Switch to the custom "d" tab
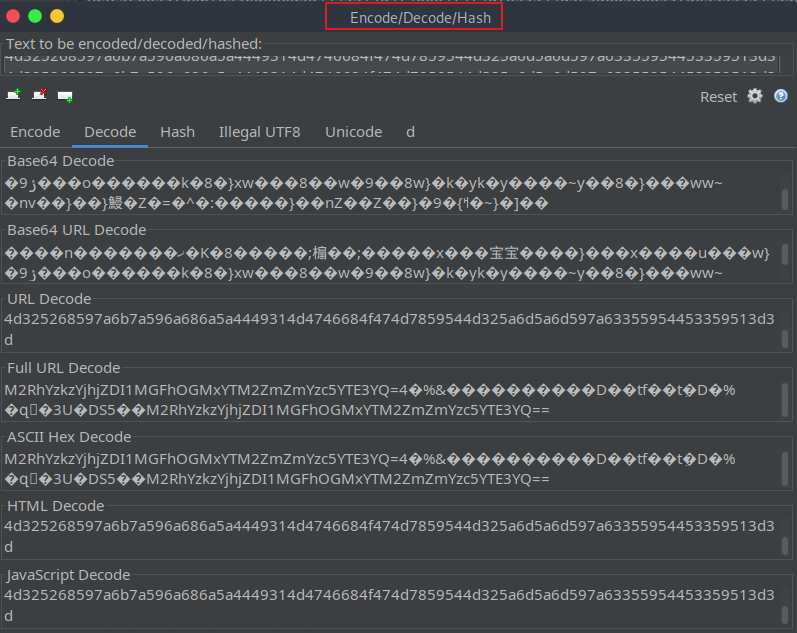Image resolution: width=797 pixels, height=633 pixels. pos(410,132)
